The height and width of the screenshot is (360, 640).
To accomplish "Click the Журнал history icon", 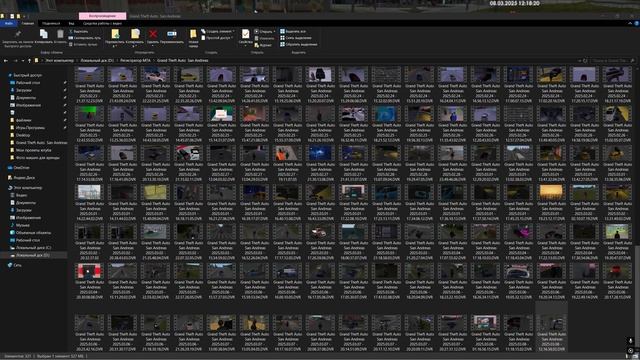I will [256, 45].
